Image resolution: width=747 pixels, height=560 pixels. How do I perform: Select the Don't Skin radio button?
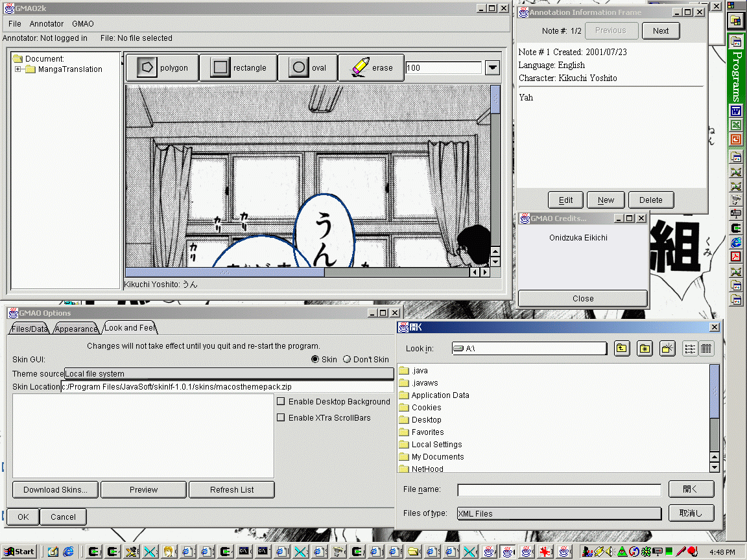pos(347,359)
